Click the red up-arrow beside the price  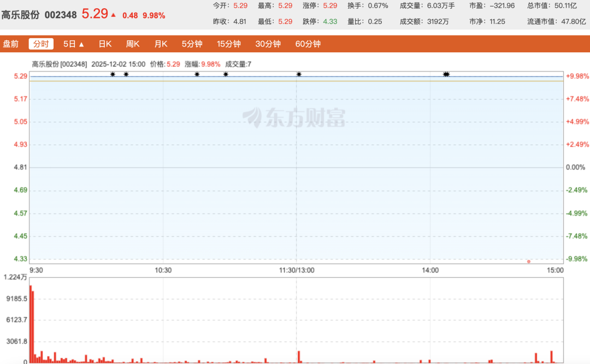point(113,15)
